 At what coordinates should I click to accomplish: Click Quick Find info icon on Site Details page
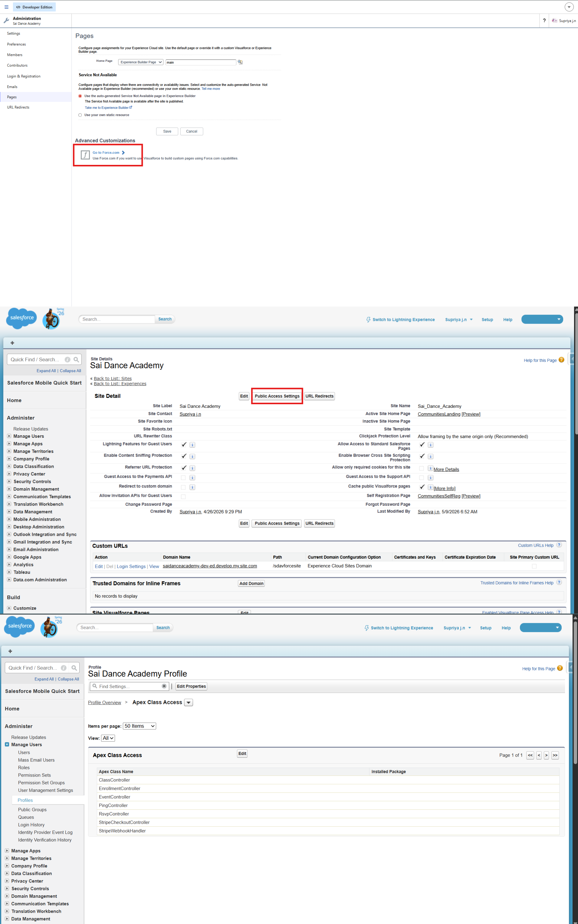coord(68,360)
